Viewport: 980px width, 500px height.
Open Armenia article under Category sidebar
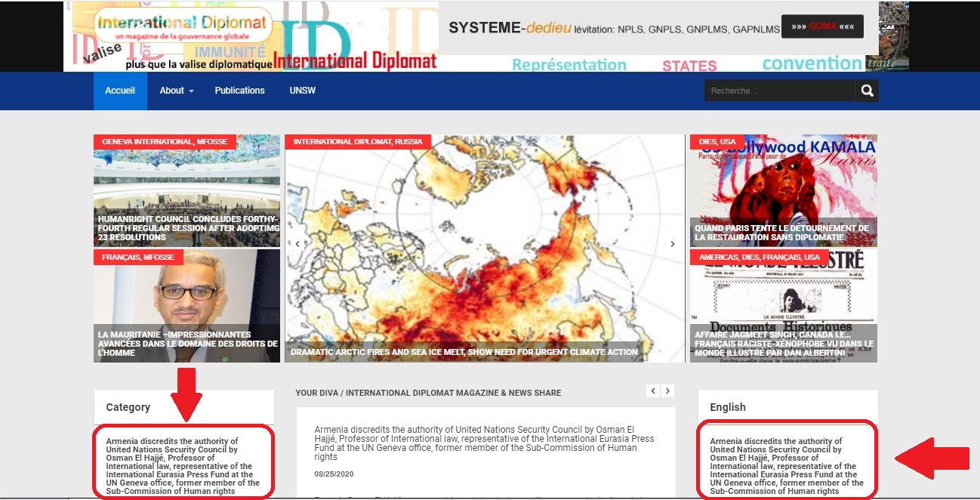183,466
